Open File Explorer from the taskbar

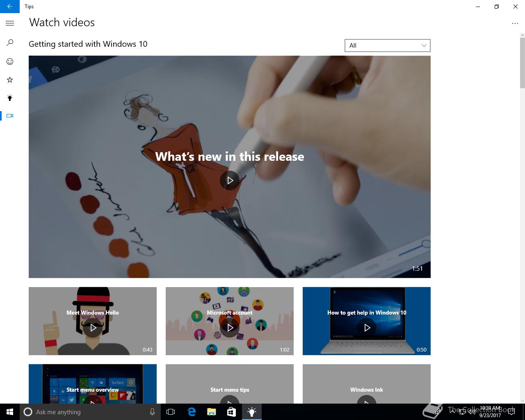point(211,412)
